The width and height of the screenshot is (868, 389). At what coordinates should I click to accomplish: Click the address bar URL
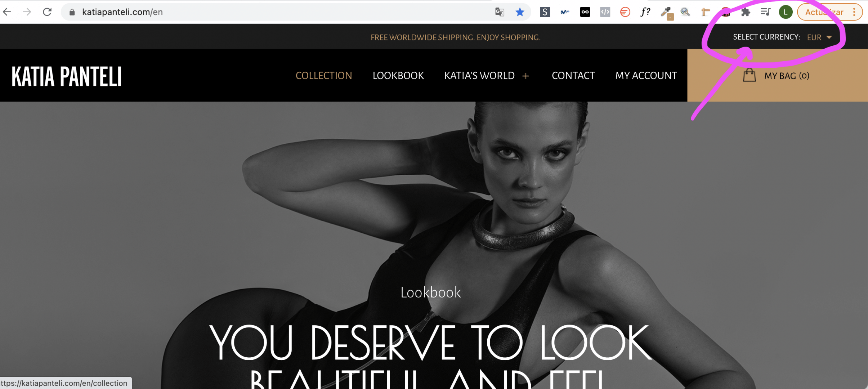[122, 12]
